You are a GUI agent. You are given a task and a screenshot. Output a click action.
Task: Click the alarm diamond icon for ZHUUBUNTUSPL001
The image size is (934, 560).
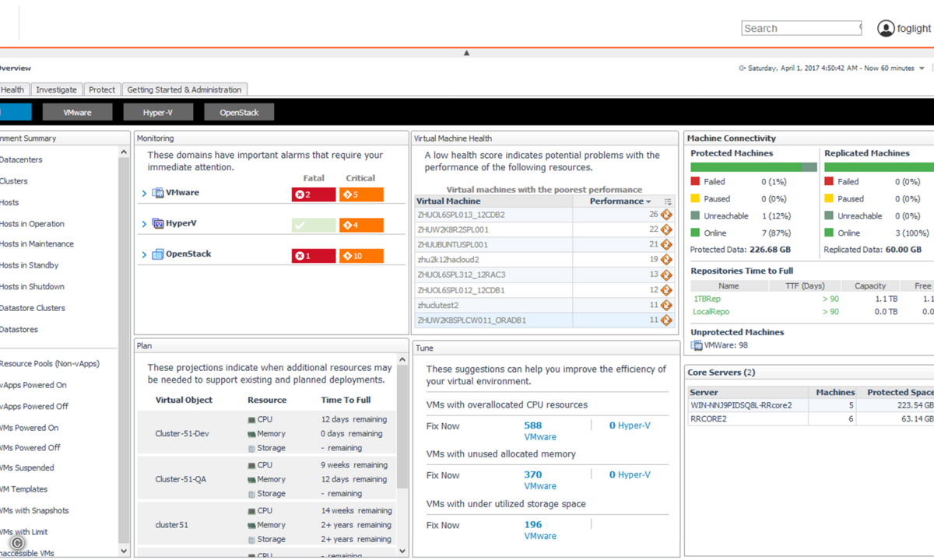point(666,244)
